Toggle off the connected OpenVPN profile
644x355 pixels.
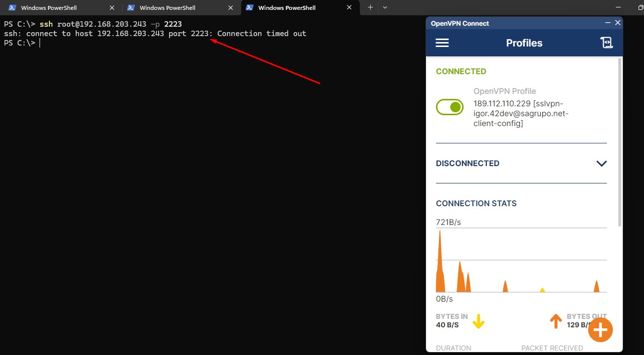449,107
